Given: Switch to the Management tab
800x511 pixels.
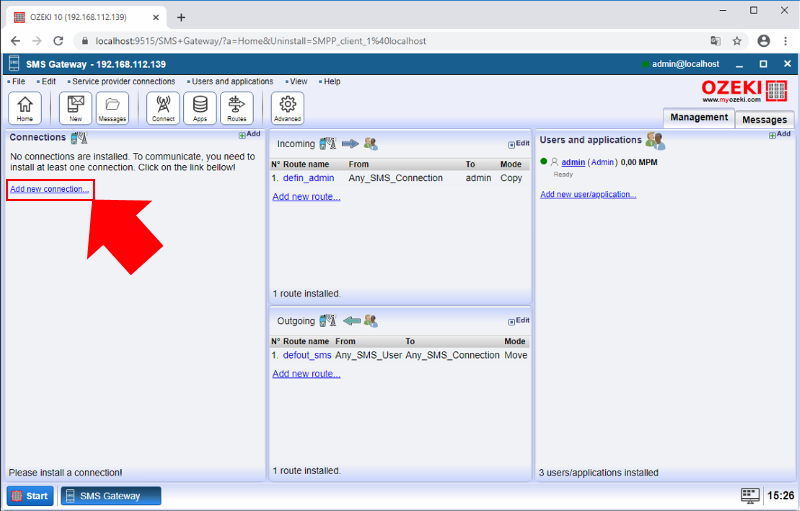Looking at the screenshot, I should point(699,117).
